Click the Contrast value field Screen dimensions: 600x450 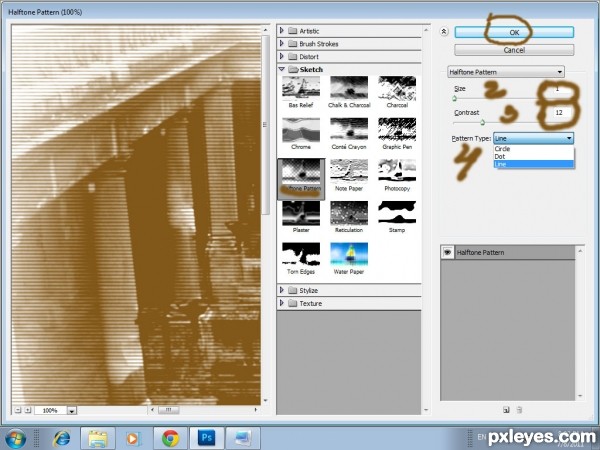coord(561,113)
